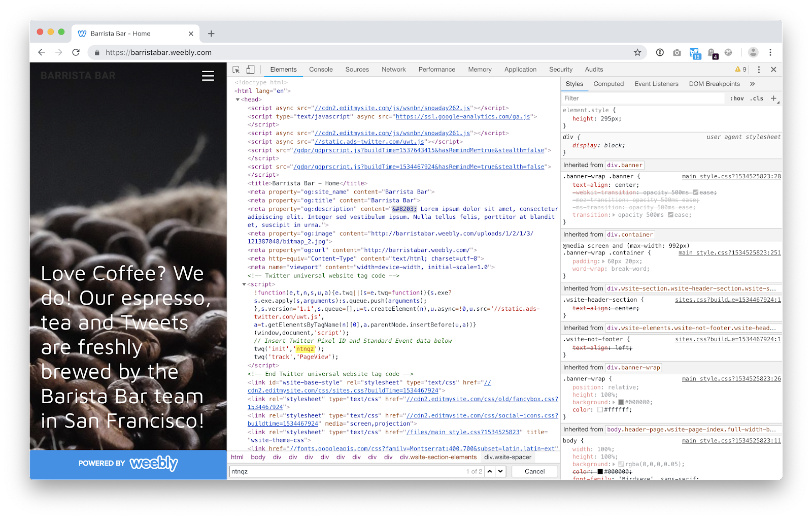Go forward in browser history

[x=59, y=52]
